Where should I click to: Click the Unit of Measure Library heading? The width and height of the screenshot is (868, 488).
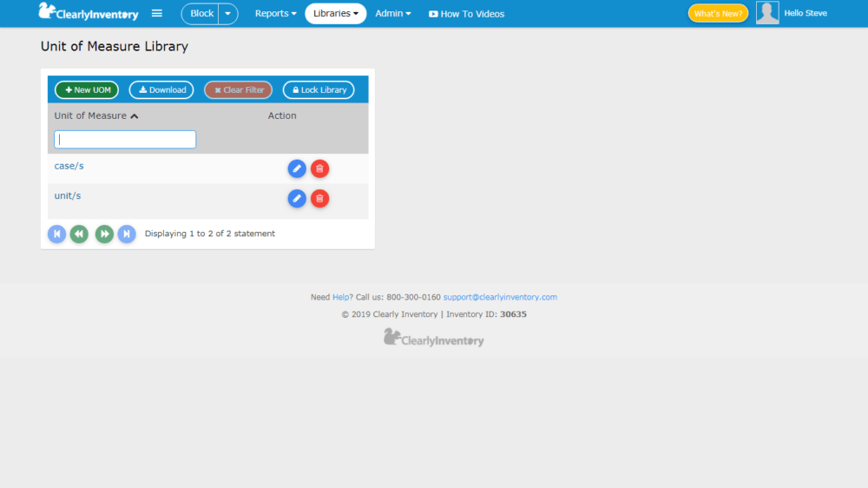point(115,47)
